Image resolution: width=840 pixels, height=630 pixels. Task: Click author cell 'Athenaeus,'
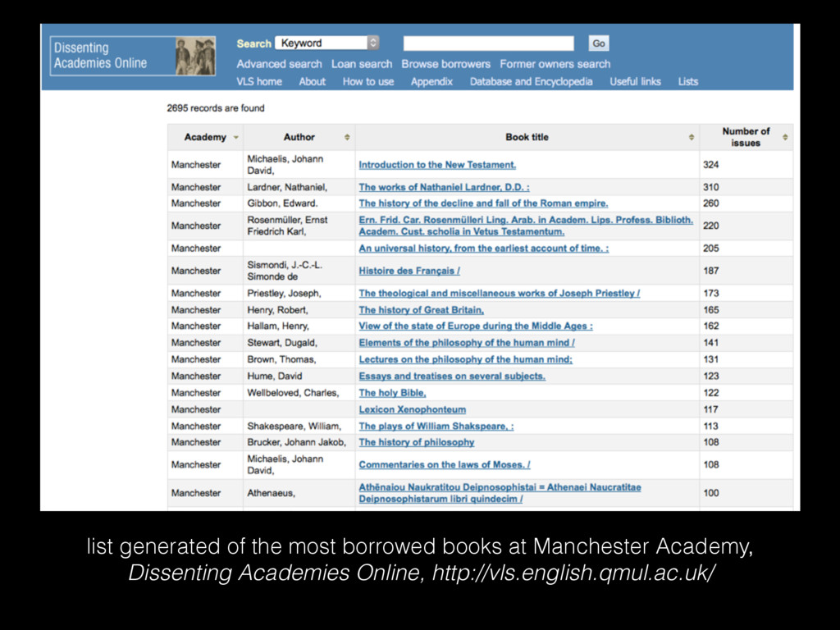click(271, 493)
